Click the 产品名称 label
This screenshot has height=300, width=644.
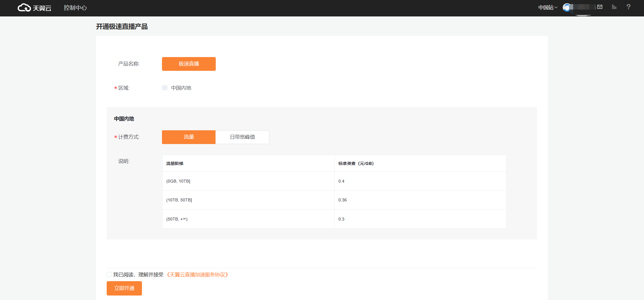129,64
